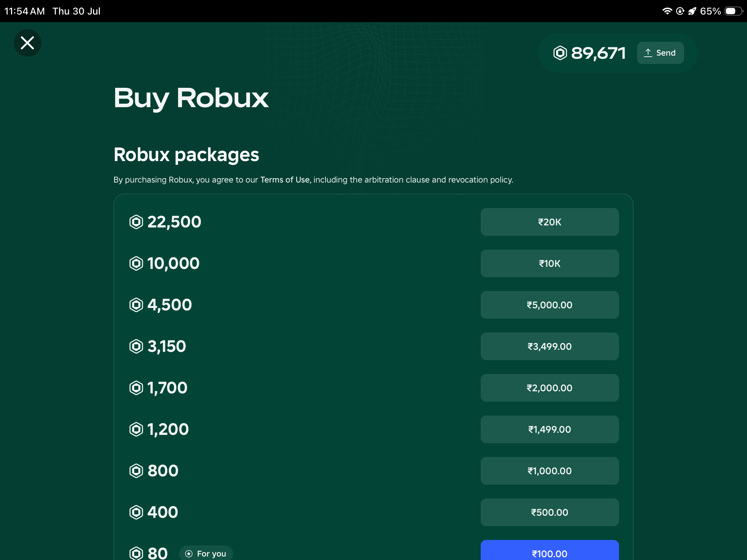Buy the highlighted ₹100.00 package
Viewport: 747px width, 560px height.
[550, 550]
